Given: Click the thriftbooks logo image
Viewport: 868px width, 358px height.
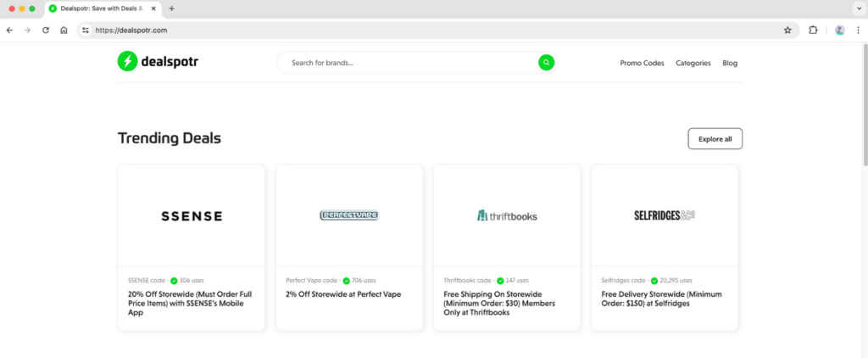Looking at the screenshot, I should coord(507,215).
